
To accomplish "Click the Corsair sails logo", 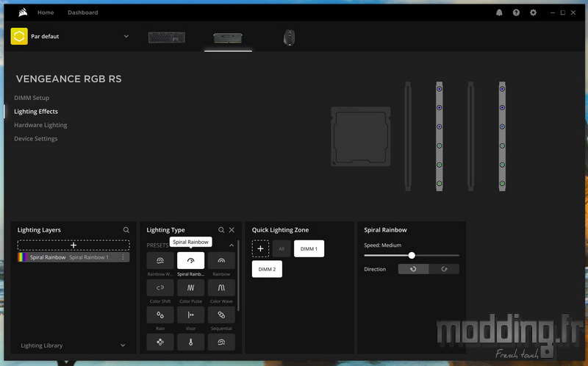I will (x=23, y=12).
